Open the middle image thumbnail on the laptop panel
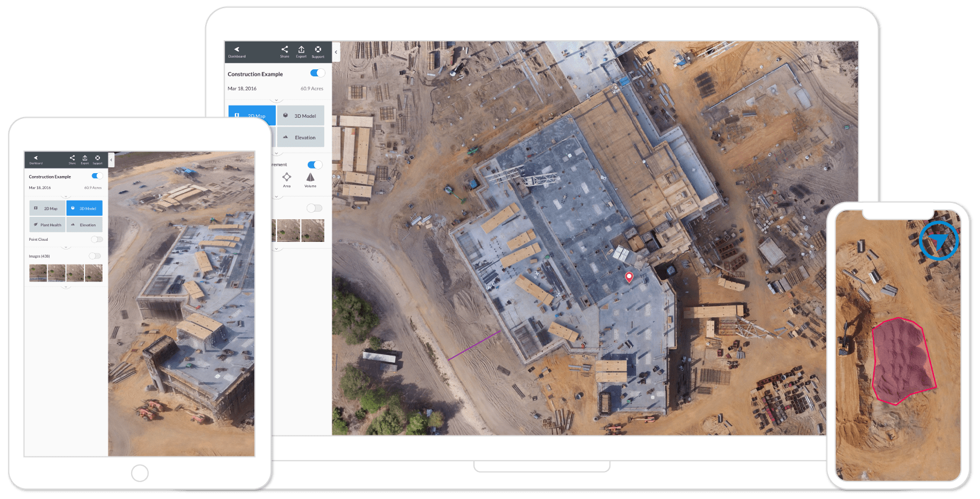This screenshot has height=499, width=980. (x=289, y=230)
